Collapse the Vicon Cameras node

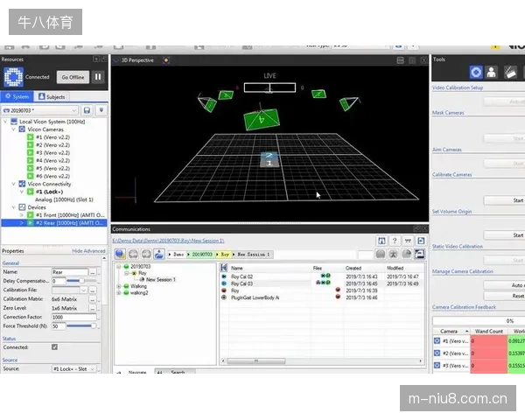[x=13, y=129]
